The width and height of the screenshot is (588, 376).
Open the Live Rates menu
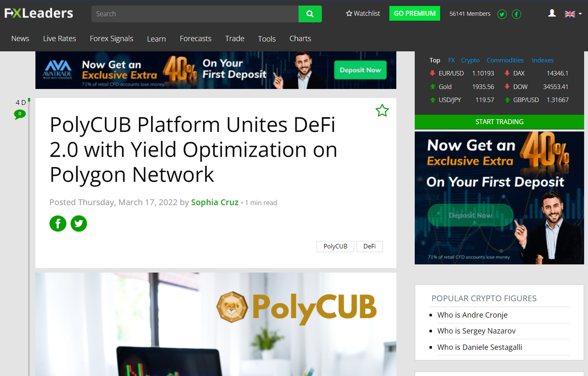[60, 39]
